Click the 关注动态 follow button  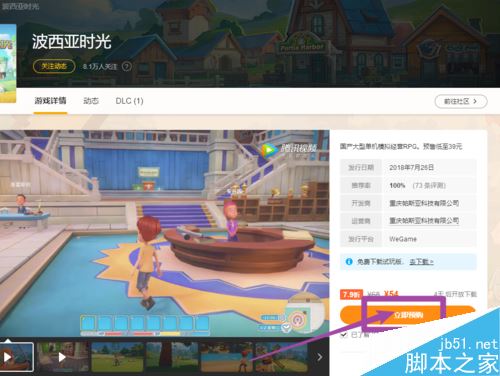point(54,66)
